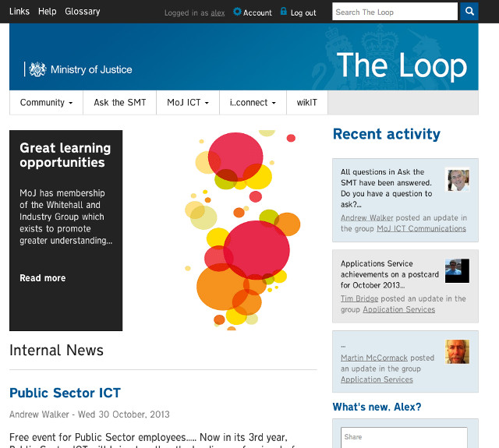The width and height of the screenshot is (499, 448).
Task: Open the Links menu item
Action: coord(19,12)
